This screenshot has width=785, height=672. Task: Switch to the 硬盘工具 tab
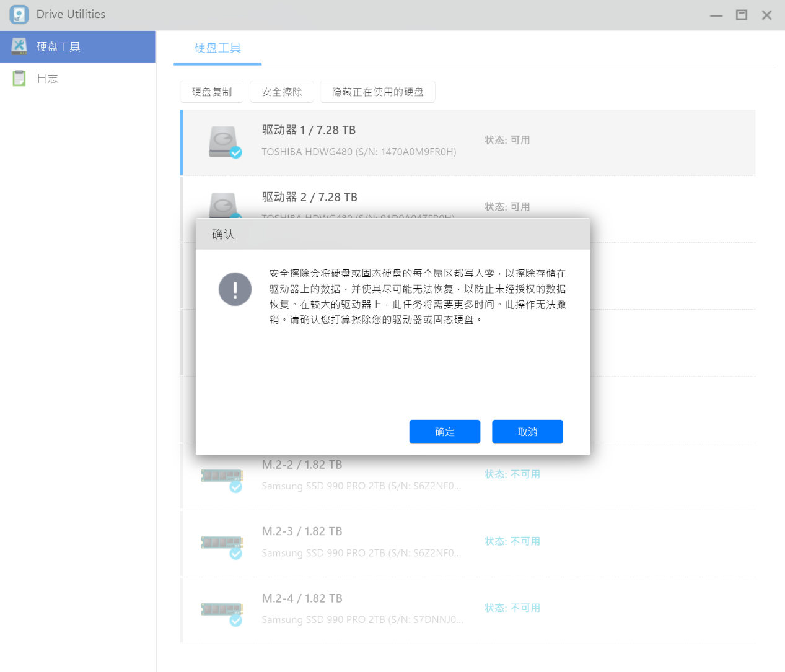coord(217,48)
